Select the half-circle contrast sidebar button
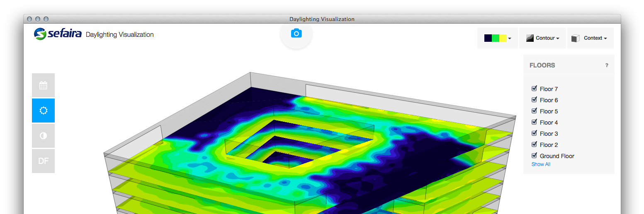644x214 pixels. [43, 136]
